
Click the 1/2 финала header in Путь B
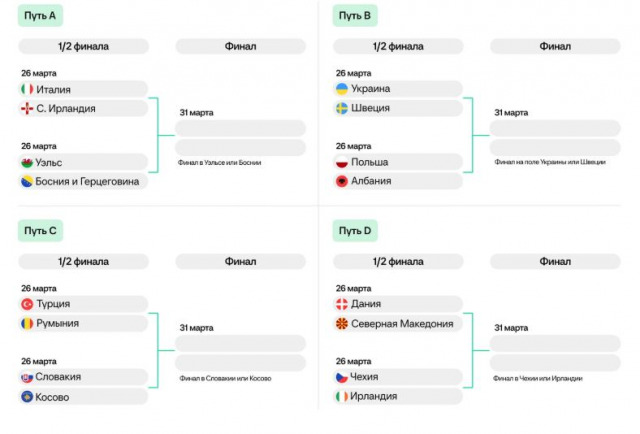[x=398, y=46]
